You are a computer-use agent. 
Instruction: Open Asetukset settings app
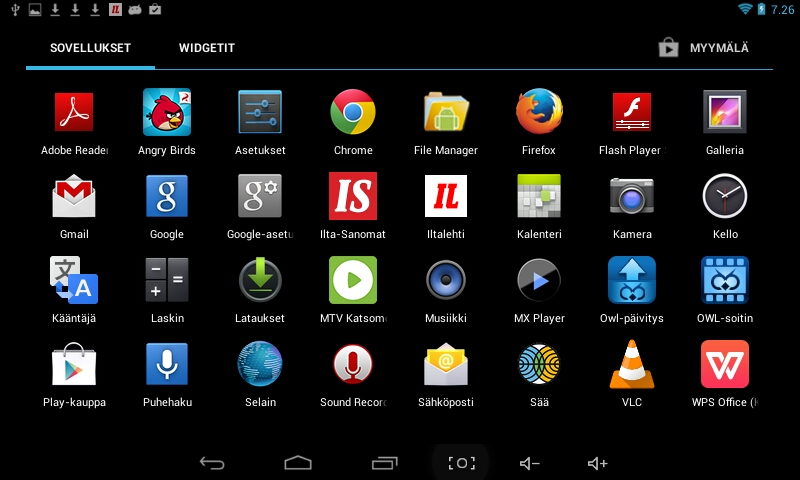pos(260,112)
